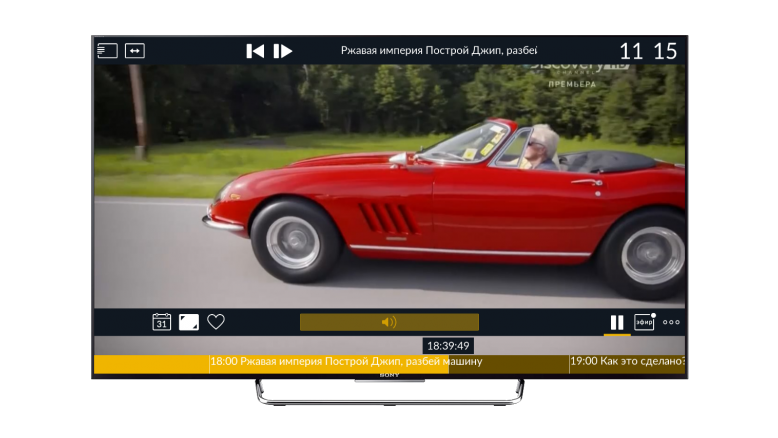Click the speaker icon in the volume bar
778x438 pixels.
click(x=389, y=322)
